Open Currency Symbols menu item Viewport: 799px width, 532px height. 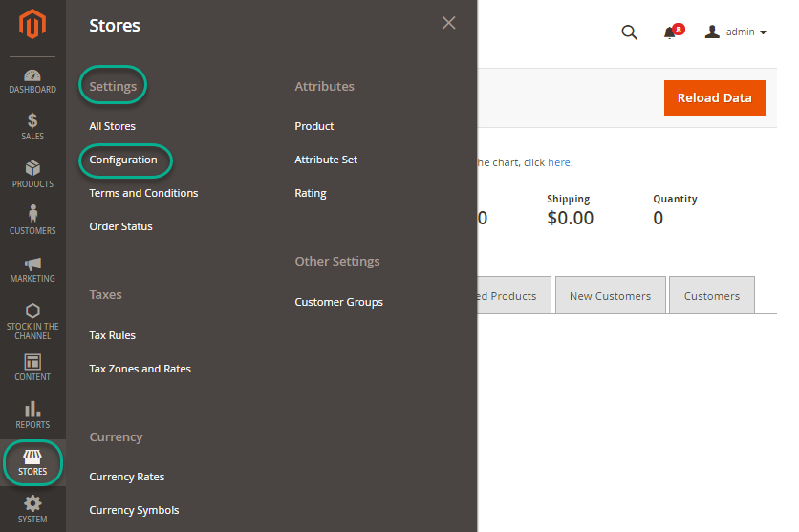(134, 510)
